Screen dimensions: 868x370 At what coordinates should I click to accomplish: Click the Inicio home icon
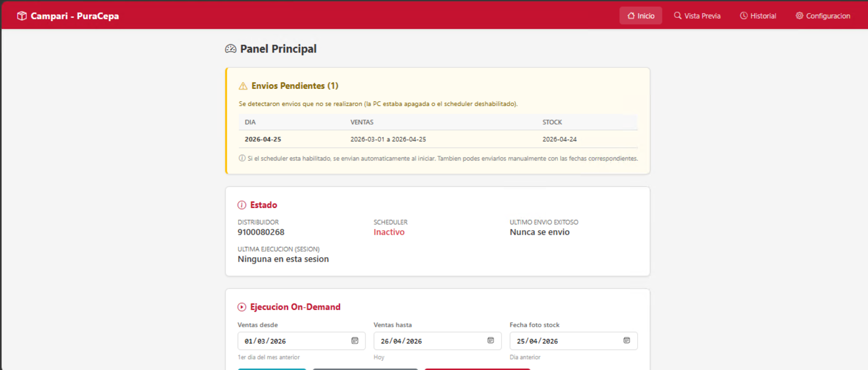[631, 16]
